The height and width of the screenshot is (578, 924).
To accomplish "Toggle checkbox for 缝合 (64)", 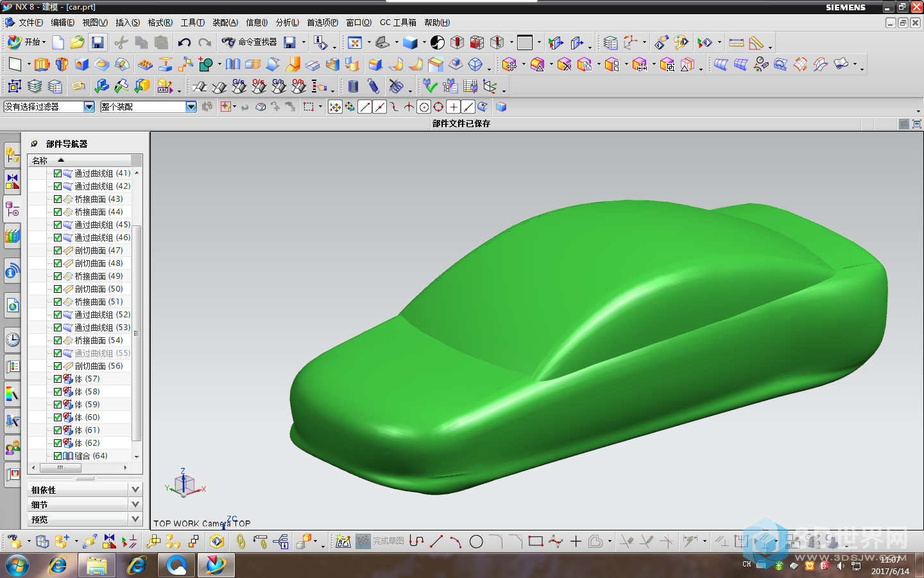I will tap(58, 456).
